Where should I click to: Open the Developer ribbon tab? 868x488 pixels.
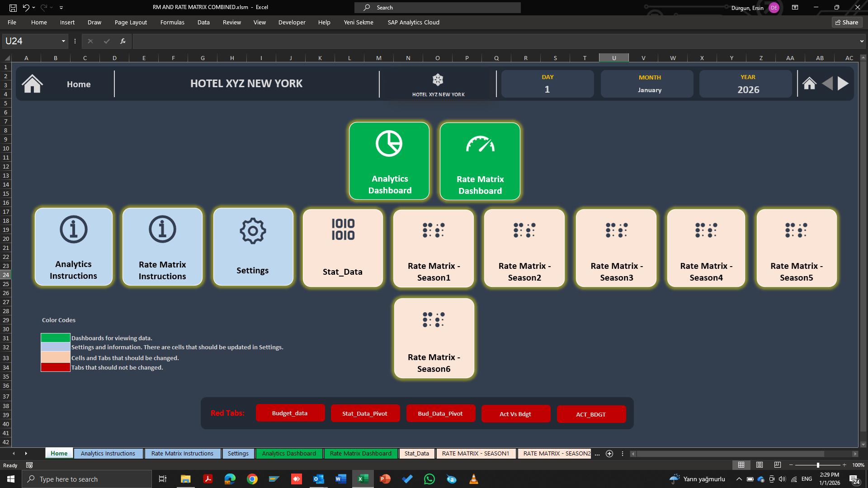(x=292, y=22)
